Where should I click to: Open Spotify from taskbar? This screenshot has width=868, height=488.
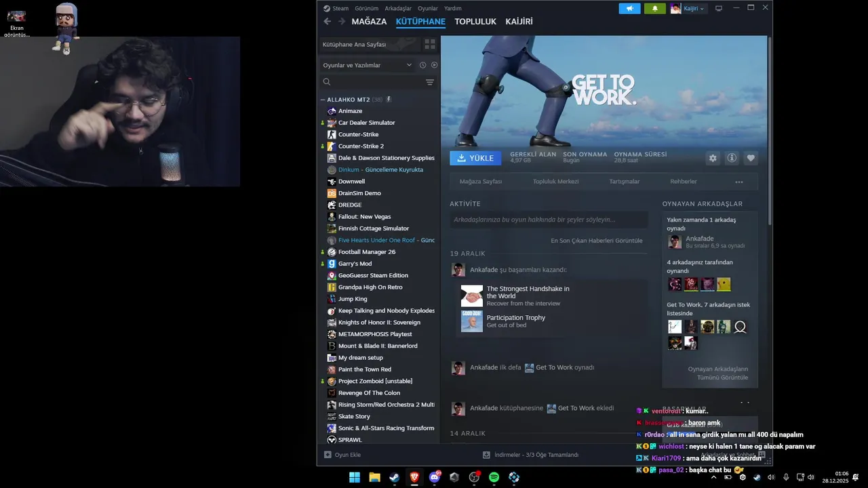coord(494,477)
